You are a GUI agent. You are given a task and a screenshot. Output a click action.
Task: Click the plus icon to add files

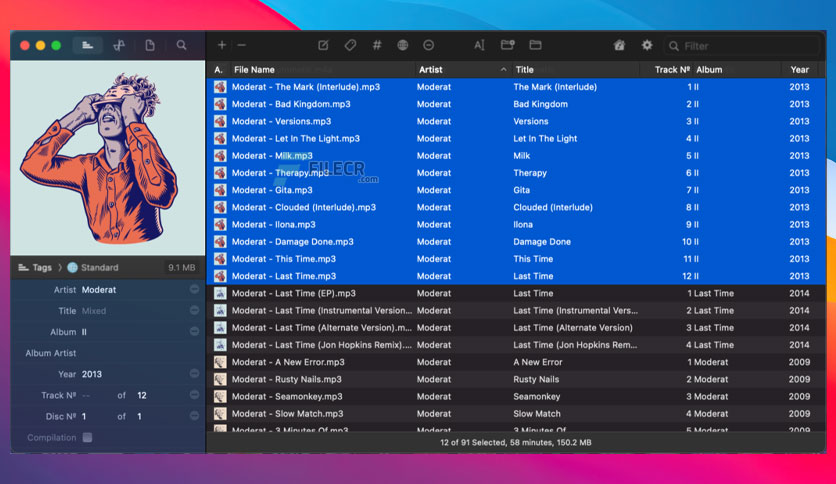click(x=222, y=45)
